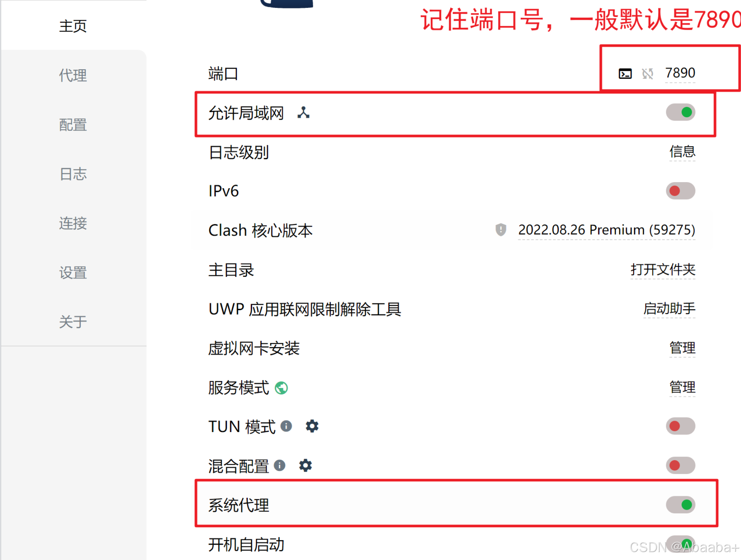Click 打开文件夹 for 主目录
Image resolution: width=741 pixels, height=560 pixels.
pyautogui.click(x=663, y=270)
